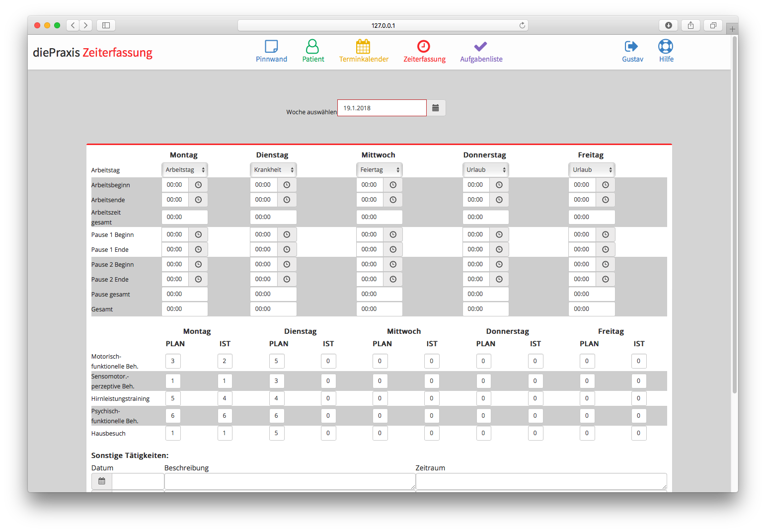Open the Aufgabenliste
Screen dimensions: 766x532
click(481, 51)
